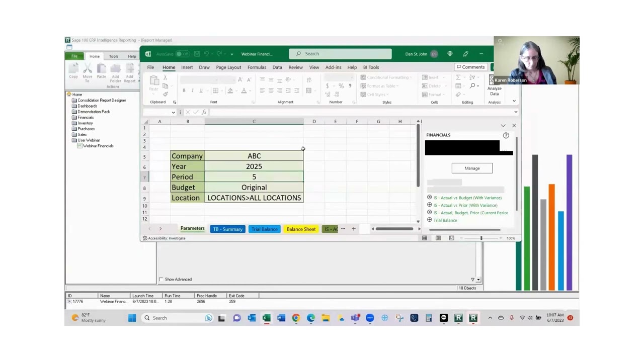Screen dimensions: 644x362
Task: Adjust the zoom slider in Excel status bar
Action: click(x=481, y=238)
